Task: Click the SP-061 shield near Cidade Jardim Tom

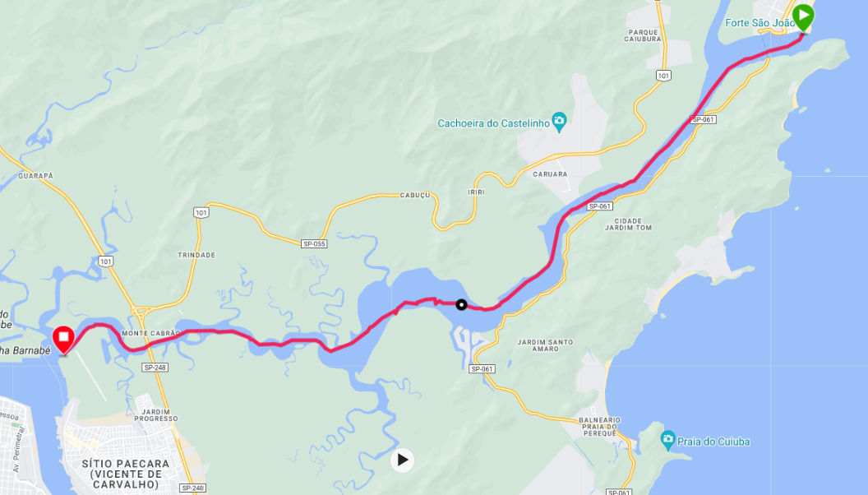Action: (600, 206)
